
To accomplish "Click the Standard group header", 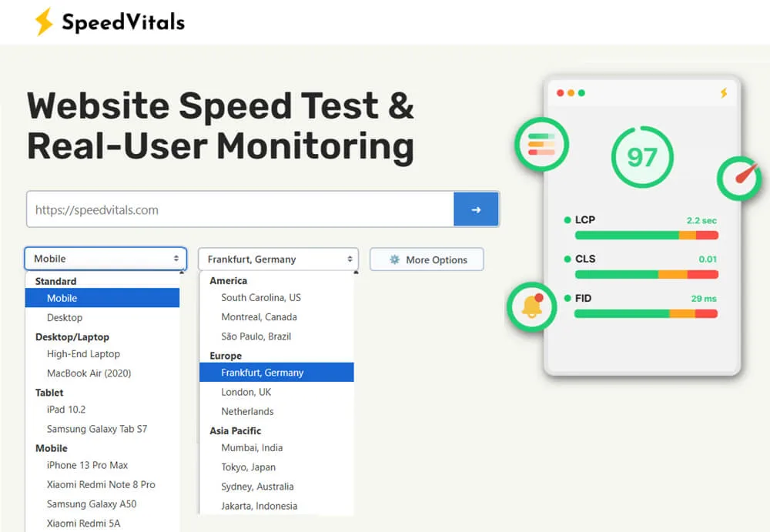I will pos(55,281).
